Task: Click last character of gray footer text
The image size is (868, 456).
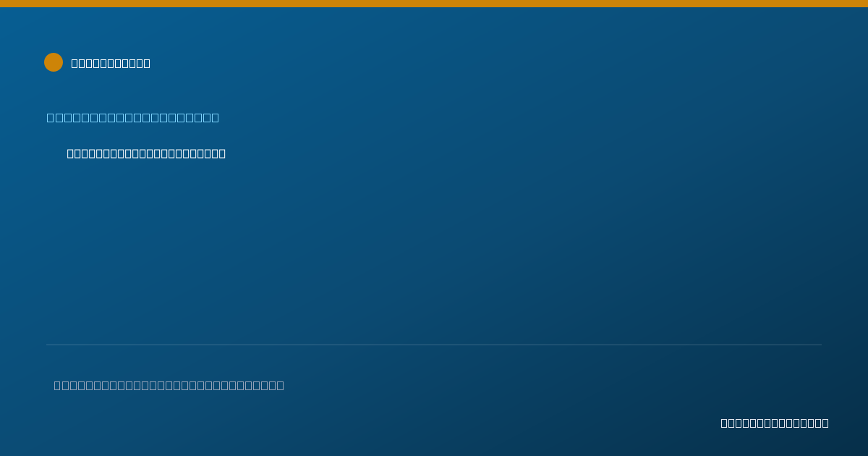Action: (280, 385)
